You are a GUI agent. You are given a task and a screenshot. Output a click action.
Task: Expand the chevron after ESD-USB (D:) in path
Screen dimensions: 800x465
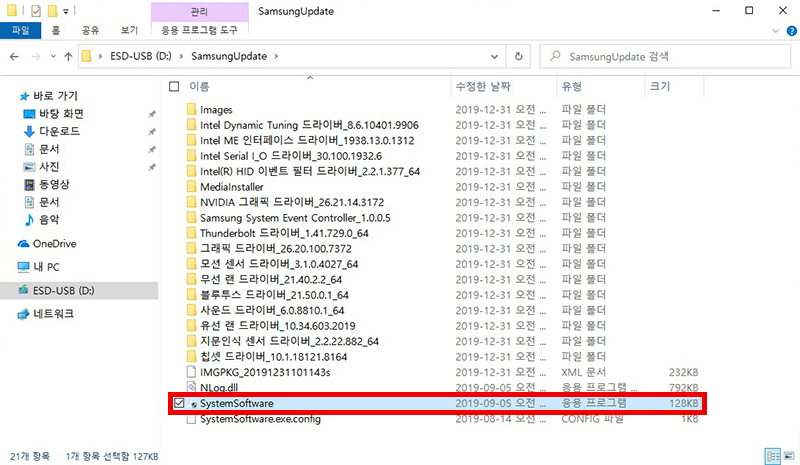tap(181, 56)
